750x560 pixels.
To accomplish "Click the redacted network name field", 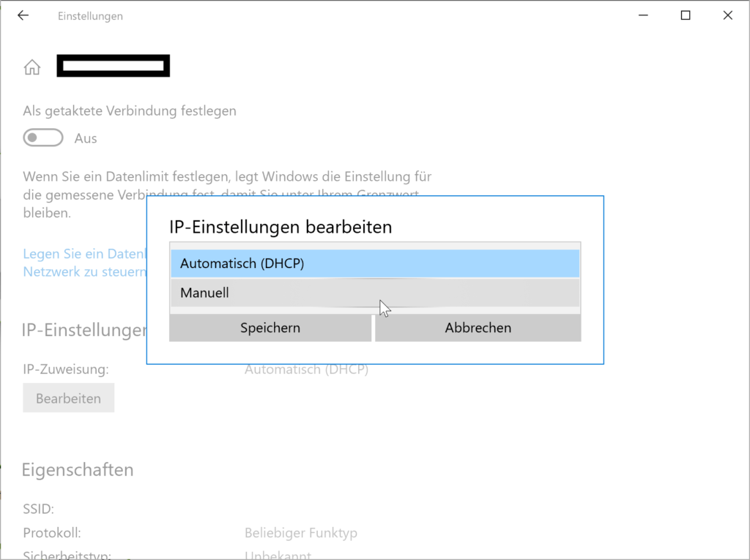I will pos(113,65).
